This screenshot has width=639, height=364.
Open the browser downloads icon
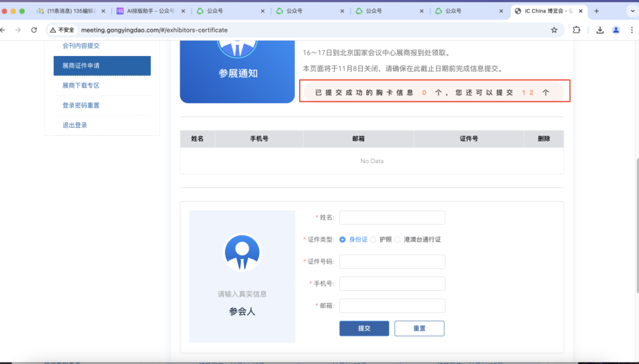click(x=600, y=30)
